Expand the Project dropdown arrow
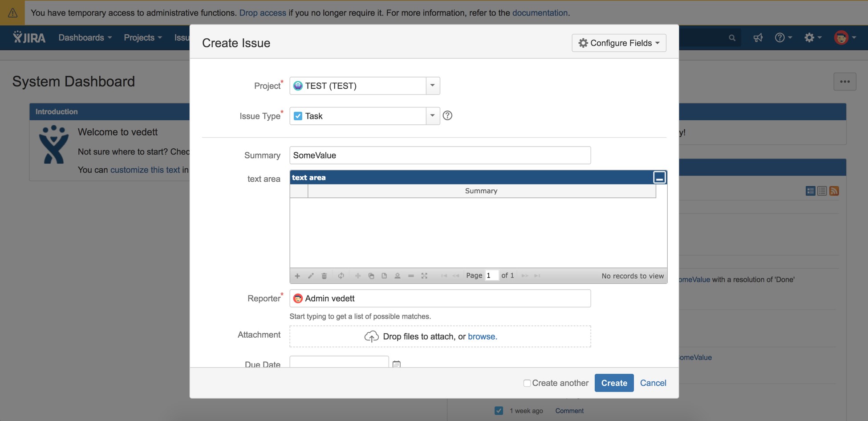This screenshot has height=421, width=868. (432, 86)
